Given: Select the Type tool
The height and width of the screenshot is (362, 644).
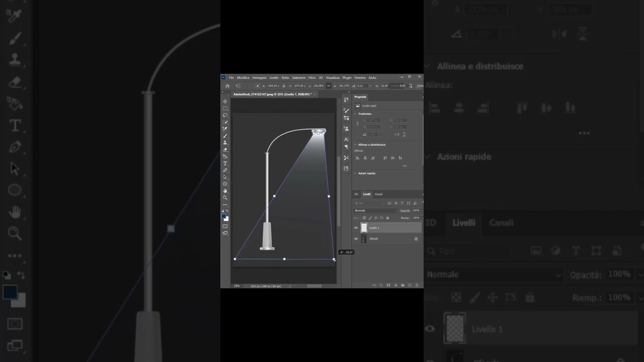Looking at the screenshot, I should pos(225,163).
